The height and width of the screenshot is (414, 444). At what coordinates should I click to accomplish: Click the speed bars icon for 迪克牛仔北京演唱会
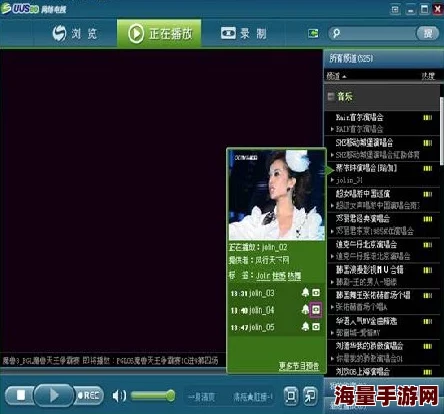pos(427,245)
